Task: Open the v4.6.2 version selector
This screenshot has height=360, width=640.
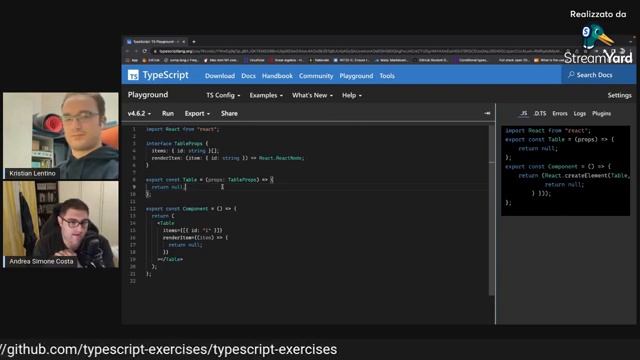Action: click(x=139, y=113)
